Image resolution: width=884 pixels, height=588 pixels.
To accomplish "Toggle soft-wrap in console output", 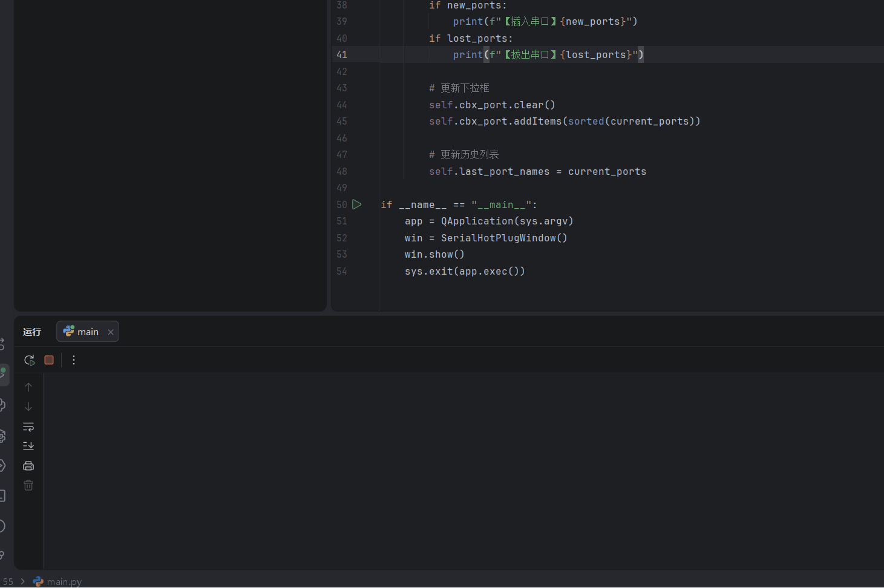I will pos(28,426).
